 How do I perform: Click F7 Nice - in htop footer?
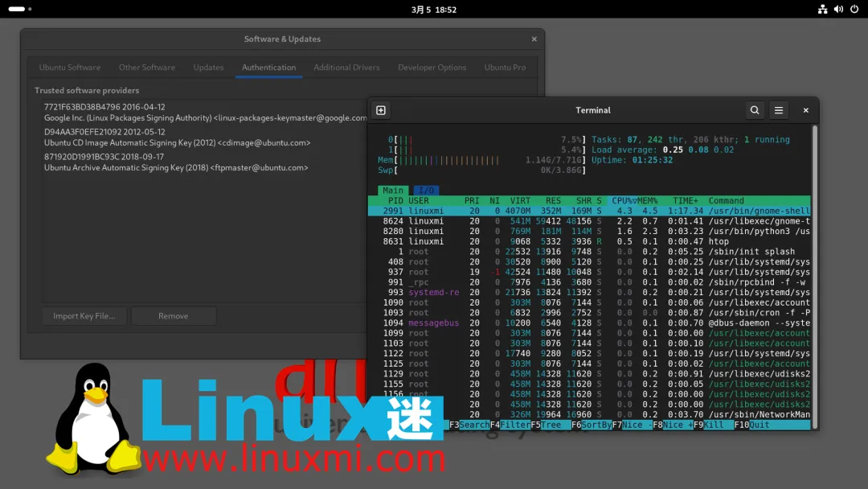pos(633,425)
